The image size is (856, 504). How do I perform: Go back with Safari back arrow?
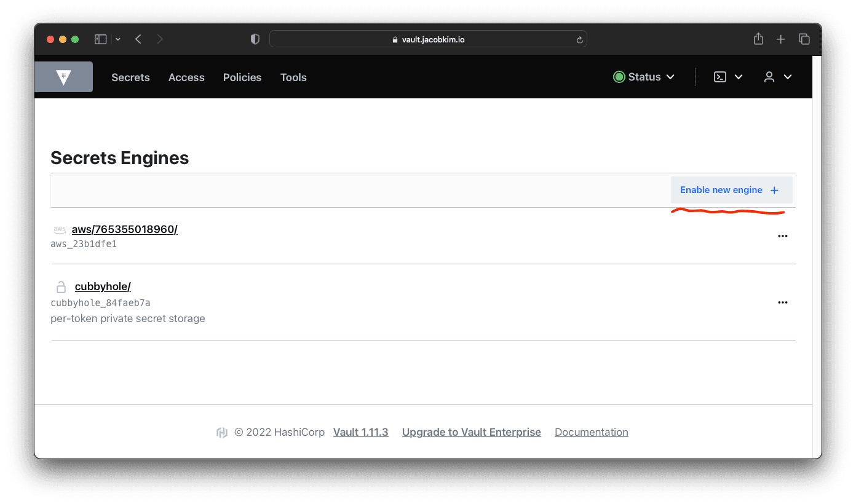tap(138, 39)
